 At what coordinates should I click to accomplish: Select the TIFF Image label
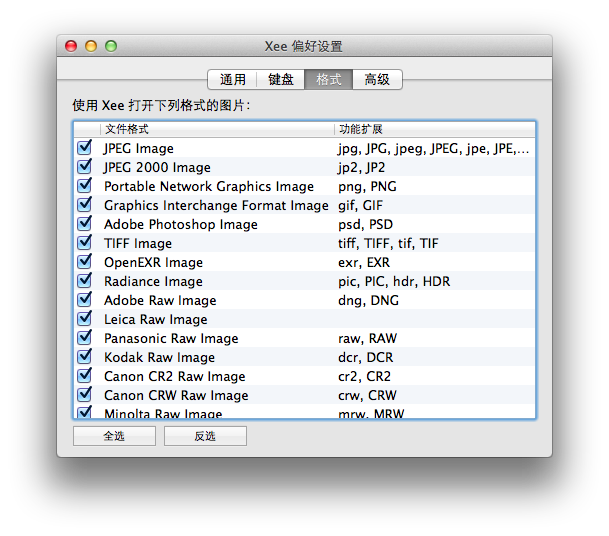pos(138,244)
